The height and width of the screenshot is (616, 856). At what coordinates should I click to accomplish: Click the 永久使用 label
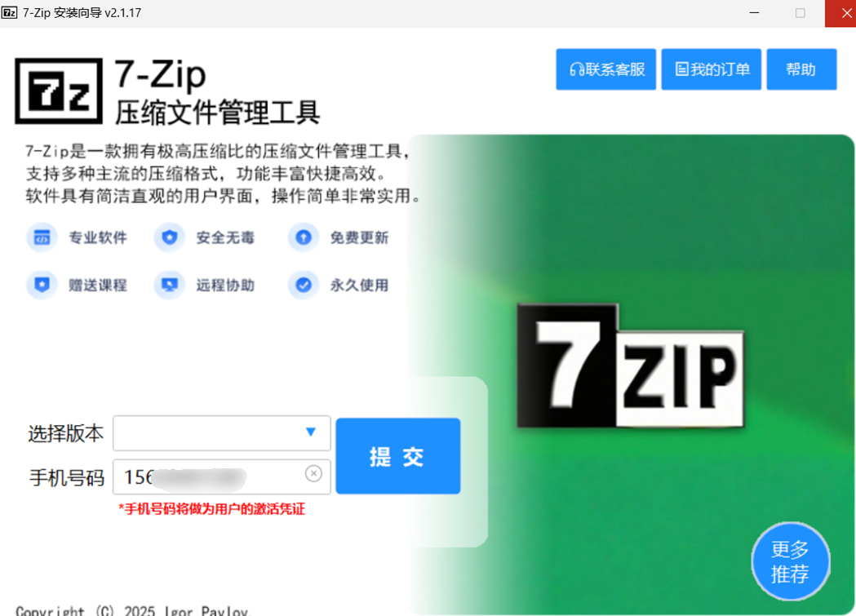tap(359, 285)
